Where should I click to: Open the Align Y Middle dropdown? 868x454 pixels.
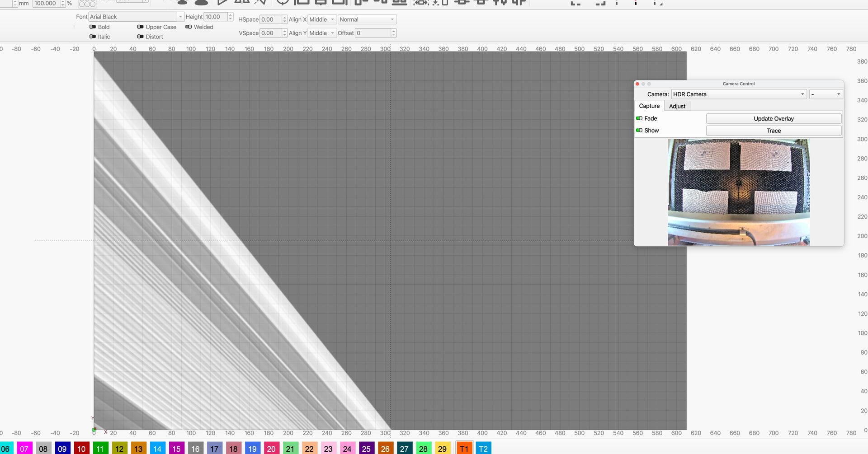322,33
